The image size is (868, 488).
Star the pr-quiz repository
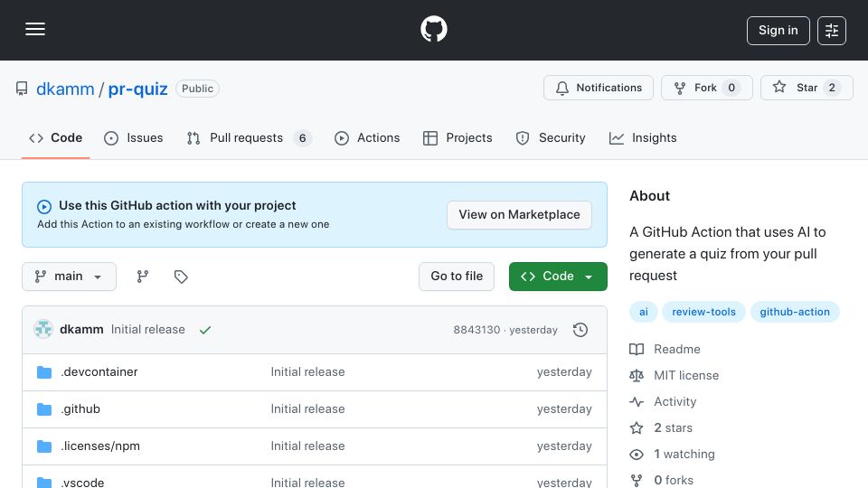click(x=807, y=88)
